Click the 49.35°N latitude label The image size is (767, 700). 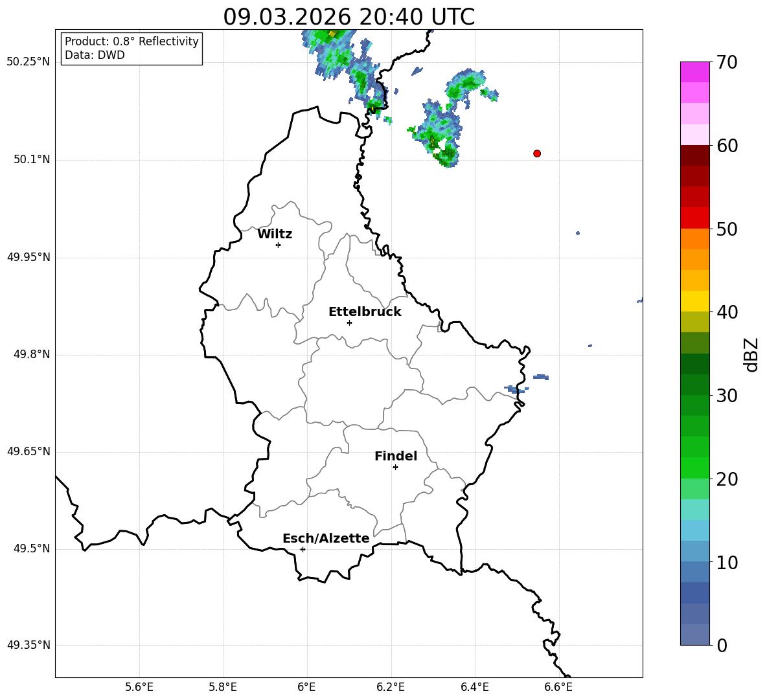tap(29, 645)
